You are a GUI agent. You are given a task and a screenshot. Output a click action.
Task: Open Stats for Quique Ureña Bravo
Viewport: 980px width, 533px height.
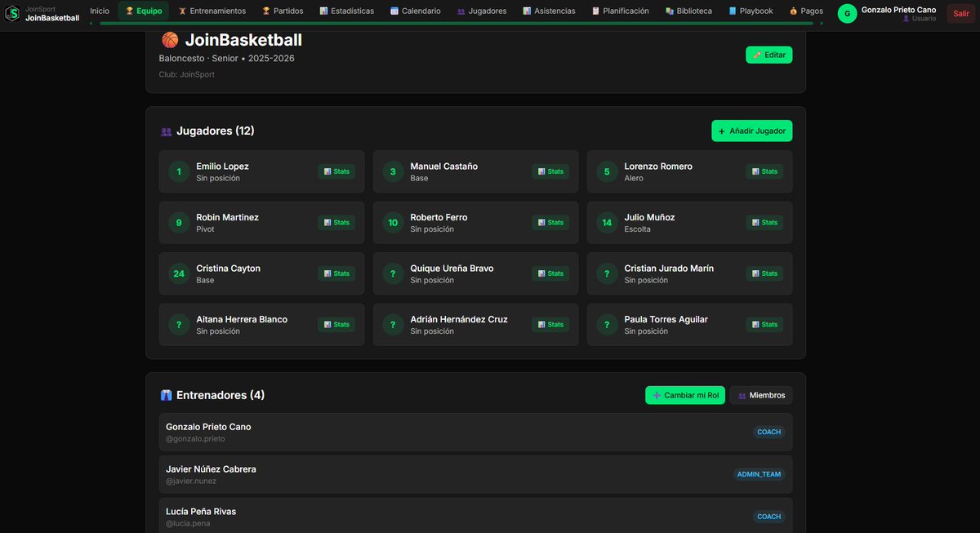click(x=550, y=273)
